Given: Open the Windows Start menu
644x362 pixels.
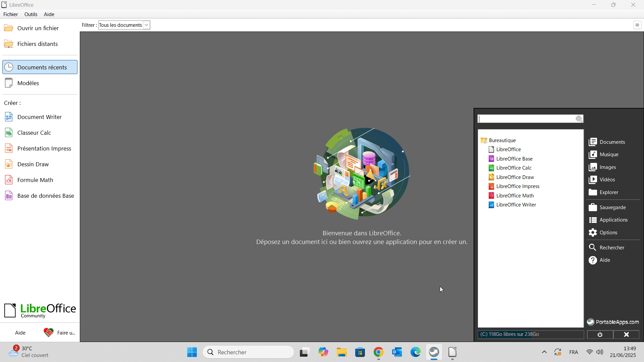Looking at the screenshot, I should [x=192, y=352].
